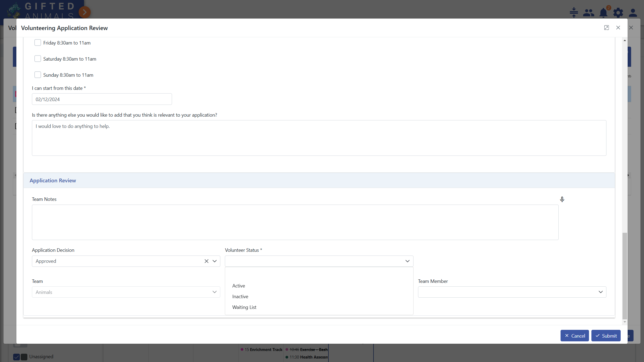Click the expand dialog to fullscreen icon

[606, 28]
